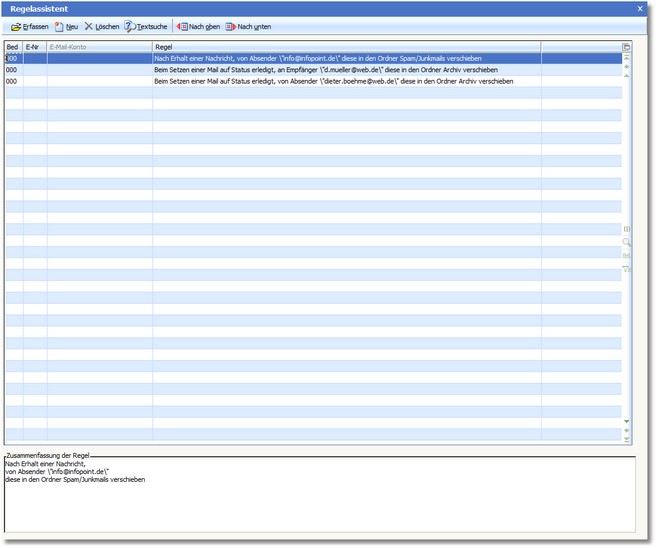The width and height of the screenshot is (656, 548).
Task: Open the column chooser icon at grid corner
Action: [627, 47]
